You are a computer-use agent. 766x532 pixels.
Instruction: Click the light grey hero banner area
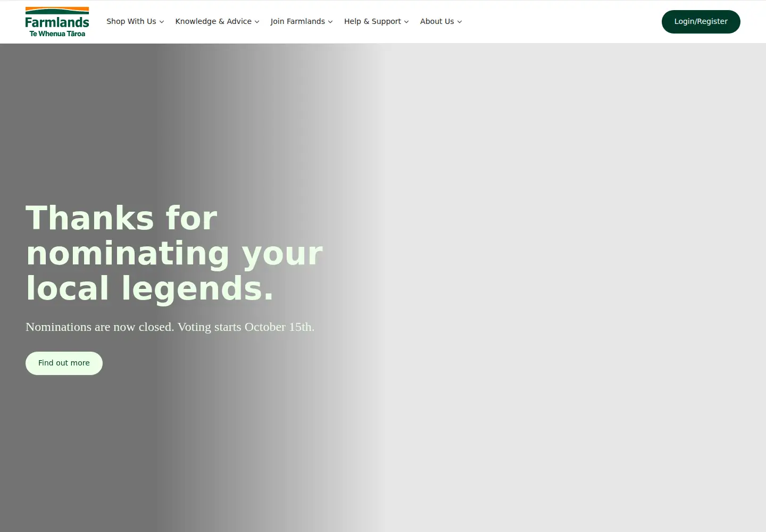[574, 287]
